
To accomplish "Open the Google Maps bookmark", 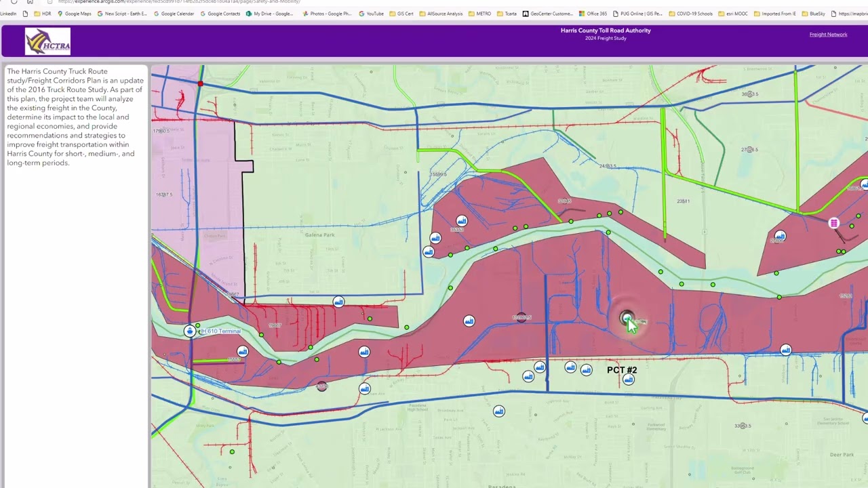I will (x=75, y=14).
